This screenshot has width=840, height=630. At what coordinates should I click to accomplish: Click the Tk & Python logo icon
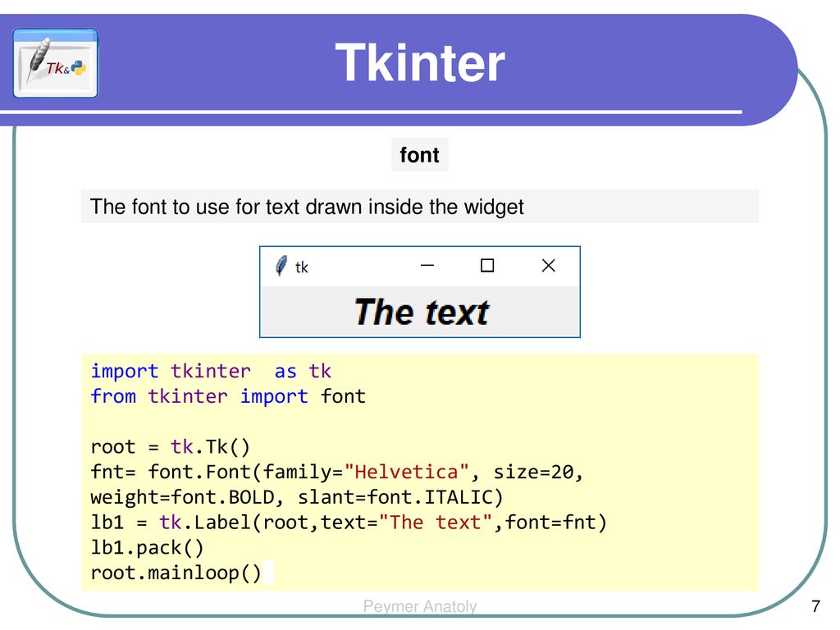tap(56, 63)
